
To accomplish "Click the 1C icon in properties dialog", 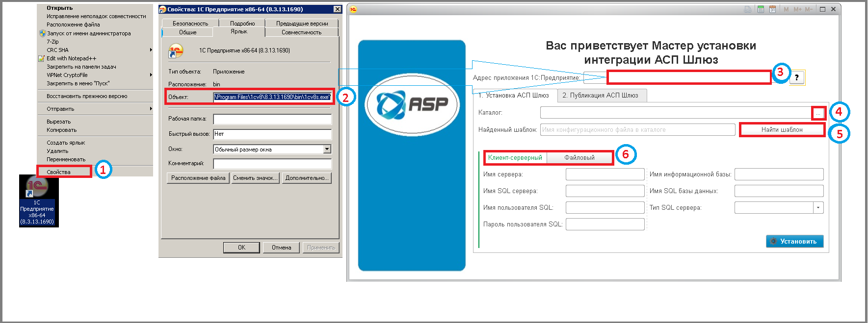I will [176, 50].
